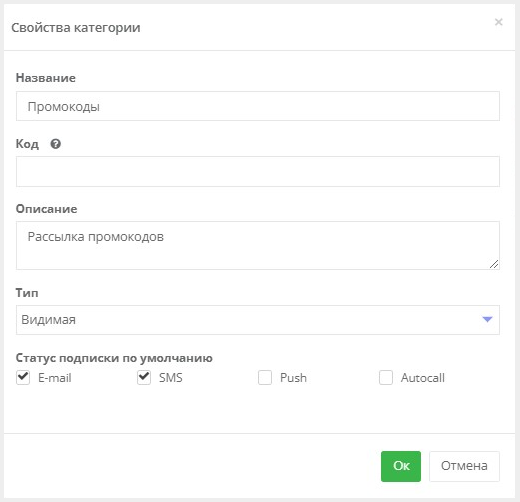520x502 pixels.
Task: Click the SMS label text
Action: pos(171,378)
